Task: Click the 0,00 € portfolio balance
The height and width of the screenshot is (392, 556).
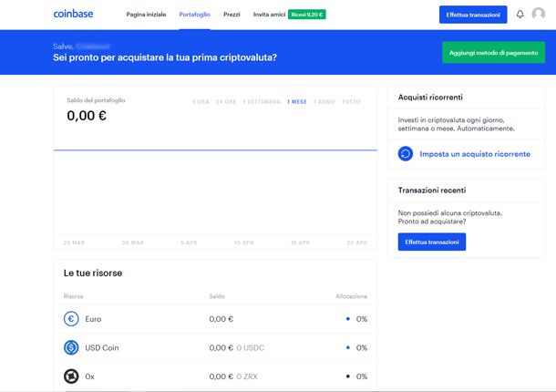Action: [87, 116]
